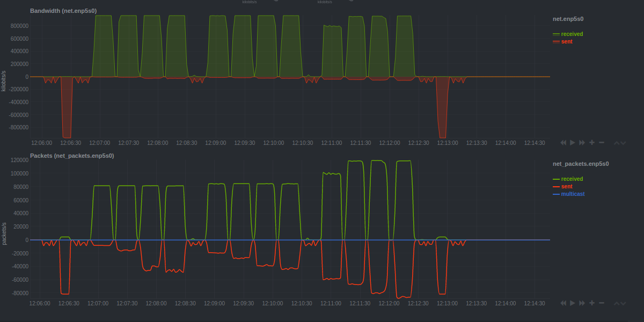
Task: Play the Bandwidth chart live view
Action: click(x=573, y=143)
